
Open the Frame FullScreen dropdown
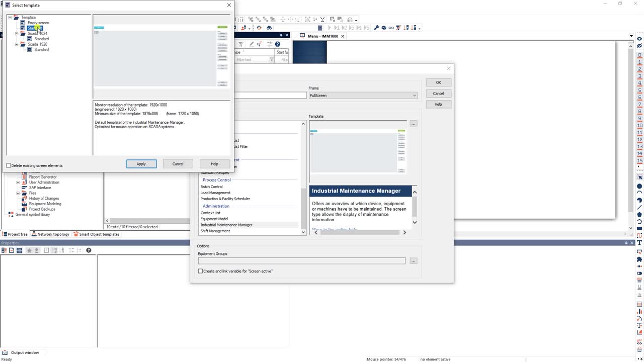click(363, 96)
